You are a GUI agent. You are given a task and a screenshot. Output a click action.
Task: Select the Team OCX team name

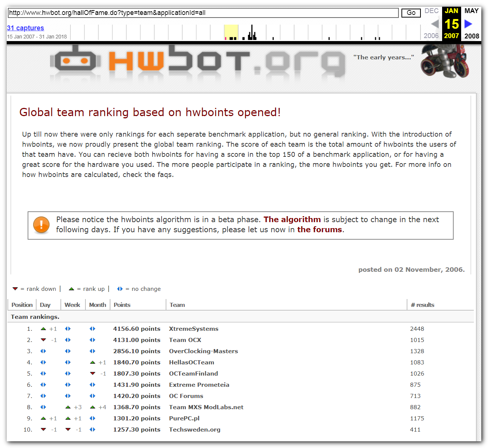(185, 340)
